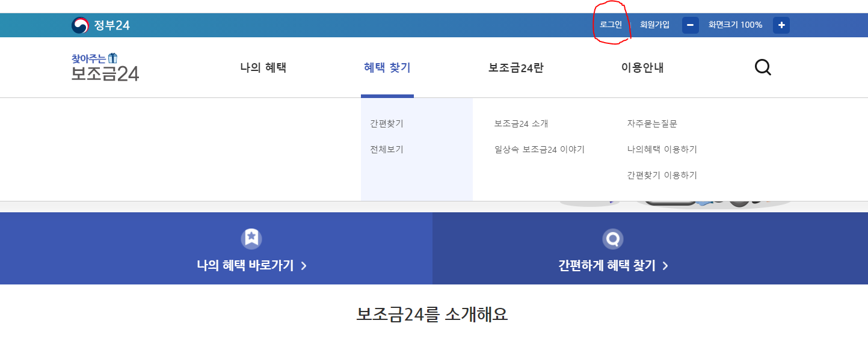Go to 보조금24 소개 page

point(521,123)
